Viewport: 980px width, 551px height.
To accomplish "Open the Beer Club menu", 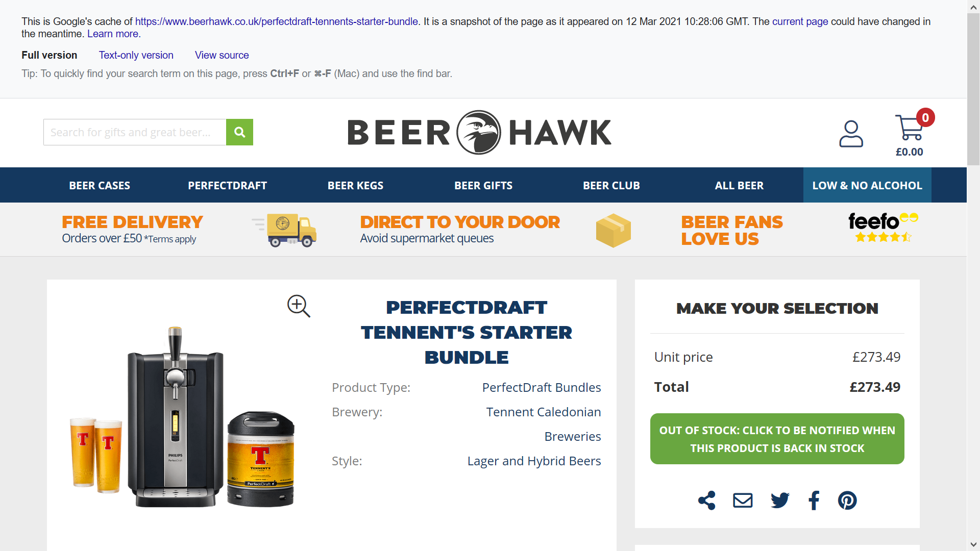I will coord(611,185).
